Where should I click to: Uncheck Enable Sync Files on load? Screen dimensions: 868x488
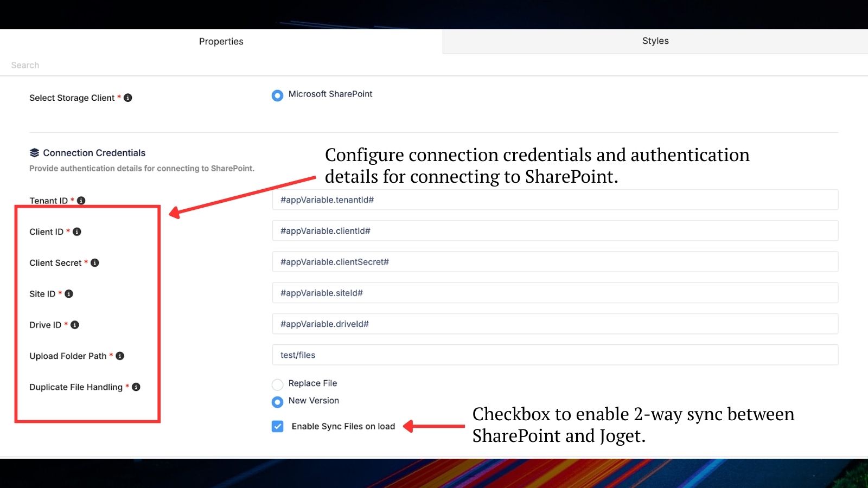(278, 426)
